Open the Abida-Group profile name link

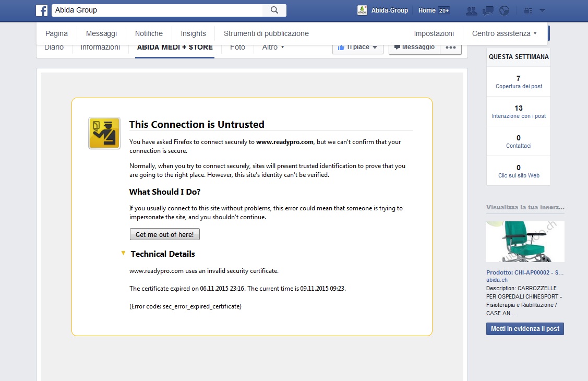390,10
